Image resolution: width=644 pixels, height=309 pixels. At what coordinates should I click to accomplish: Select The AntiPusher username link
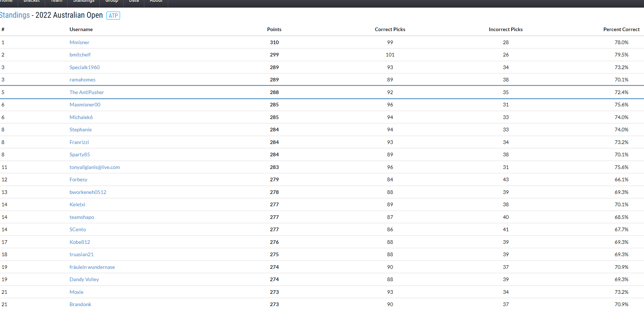tap(86, 92)
